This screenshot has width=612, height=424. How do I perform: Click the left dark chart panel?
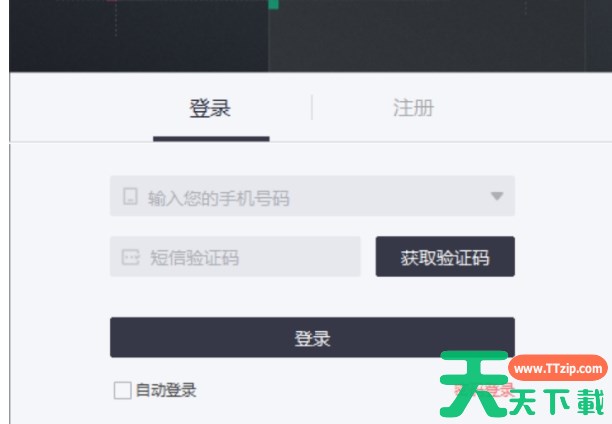pyautogui.click(x=139, y=36)
